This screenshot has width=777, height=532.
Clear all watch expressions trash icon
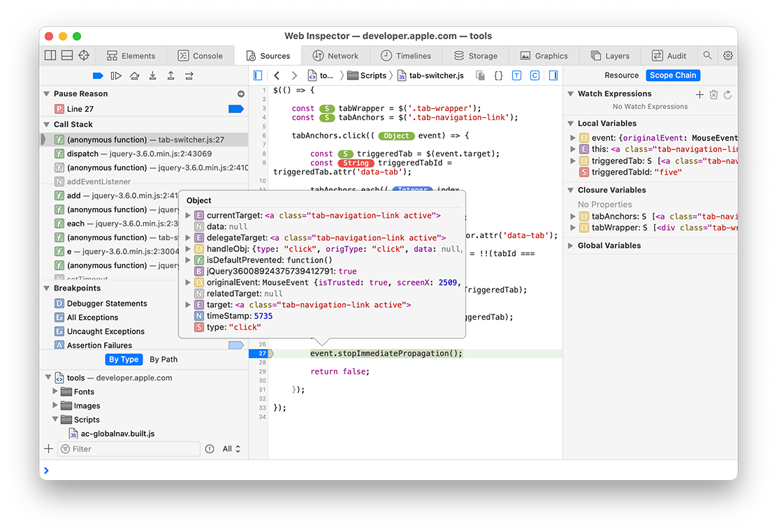[713, 94]
